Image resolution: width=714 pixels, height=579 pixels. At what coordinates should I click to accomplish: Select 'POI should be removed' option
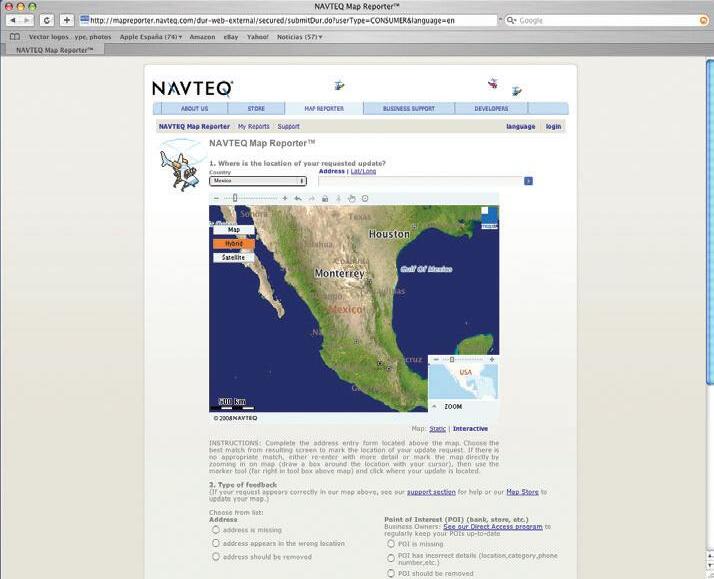(x=391, y=574)
